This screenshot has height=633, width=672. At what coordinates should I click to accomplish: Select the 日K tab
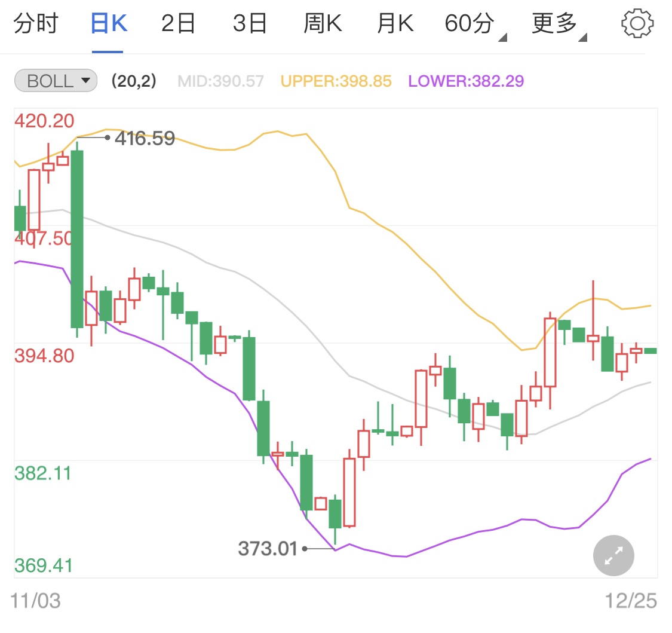click(x=109, y=23)
